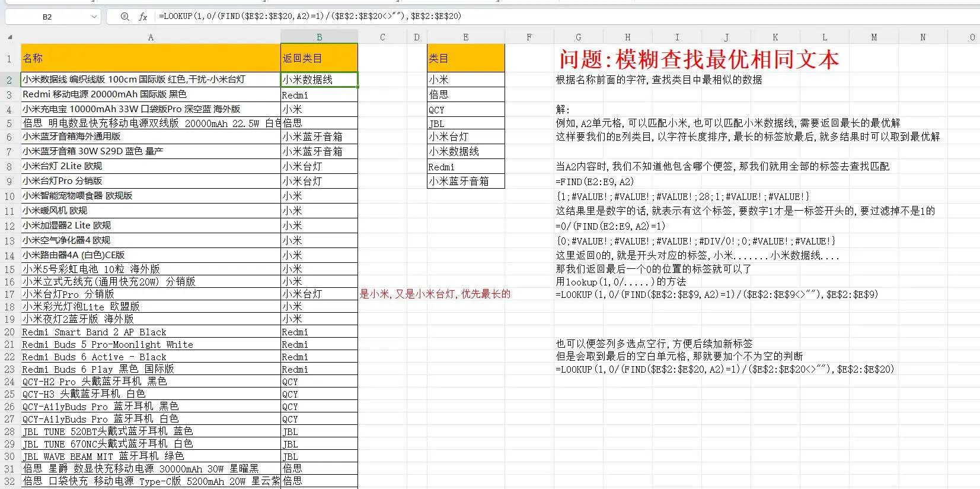The image size is (980, 489).
Task: Click the array result {1;#VALUE!;#VALUE!;#VALUE!;28;1...}
Action: (x=682, y=196)
